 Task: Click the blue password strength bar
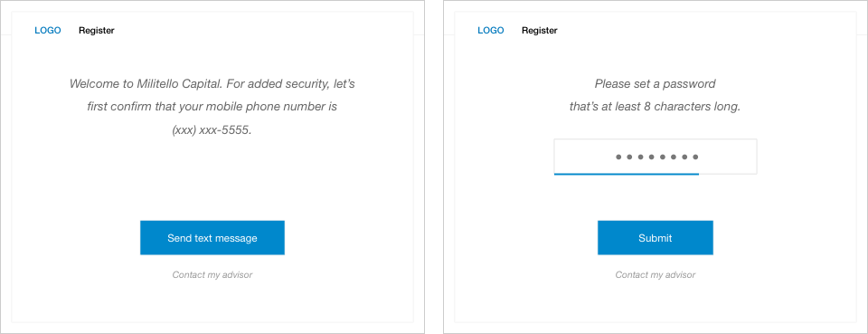[x=626, y=174]
